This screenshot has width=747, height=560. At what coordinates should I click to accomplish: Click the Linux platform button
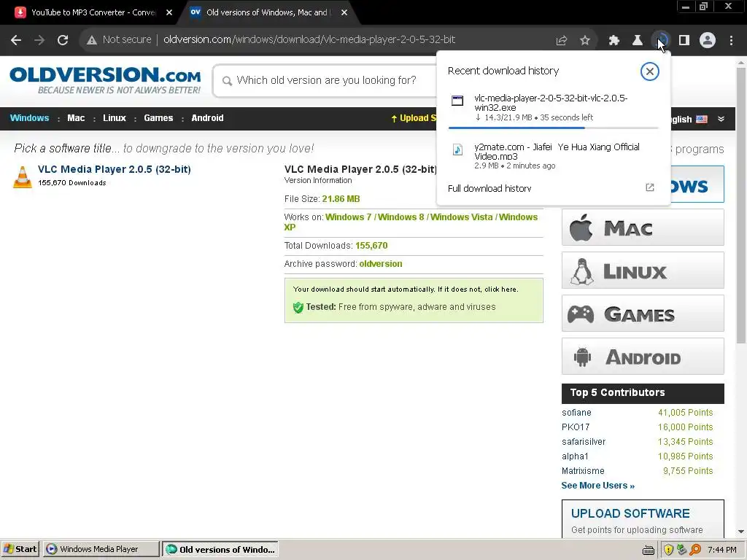643,271
